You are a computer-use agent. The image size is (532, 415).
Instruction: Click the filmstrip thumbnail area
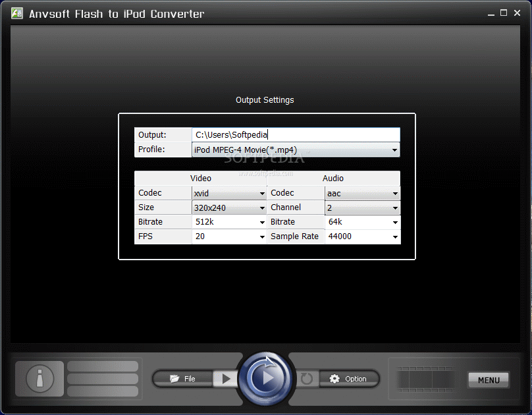[425, 379]
